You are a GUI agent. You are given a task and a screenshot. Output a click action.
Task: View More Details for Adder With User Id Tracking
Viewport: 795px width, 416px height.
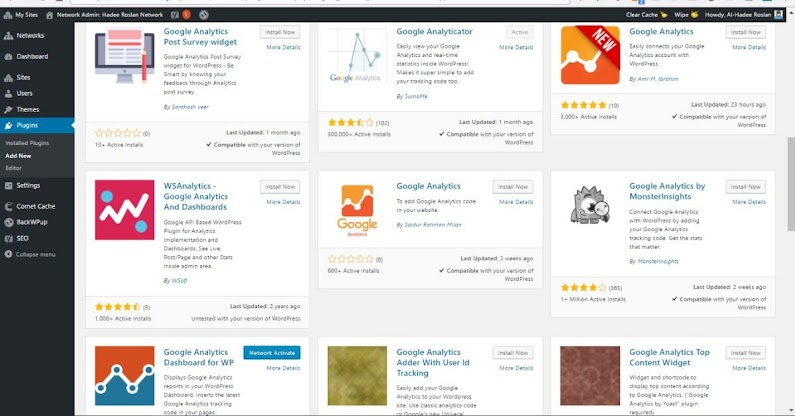click(516, 368)
